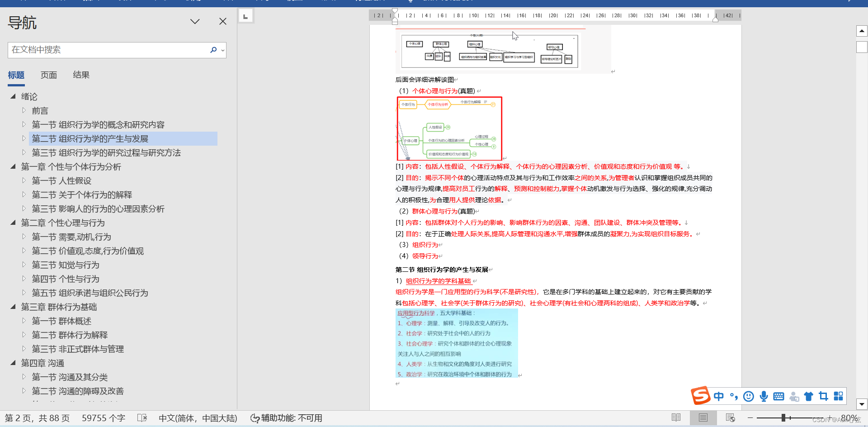Close the 导航 navigation pane
The height and width of the screenshot is (427, 868).
click(x=223, y=21)
